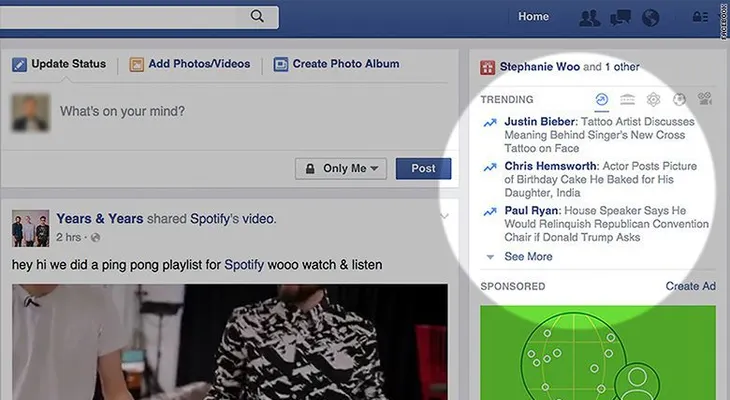Open the See More trending link
This screenshot has width=730, height=400.
pyautogui.click(x=528, y=257)
